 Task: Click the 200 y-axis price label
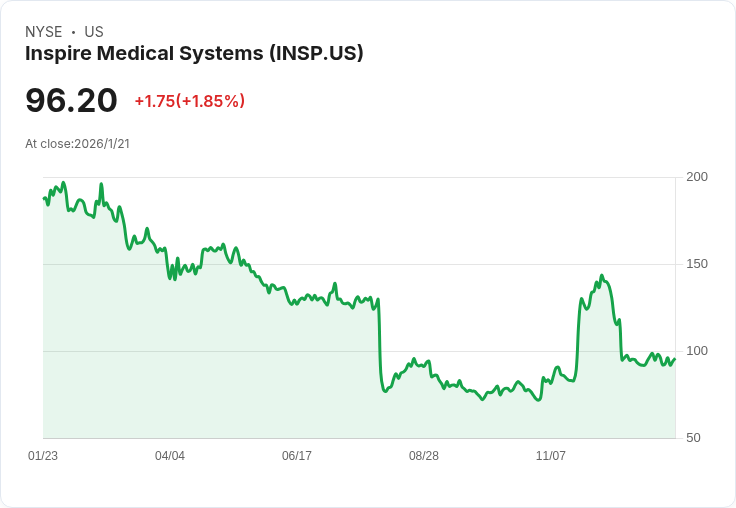(x=697, y=177)
